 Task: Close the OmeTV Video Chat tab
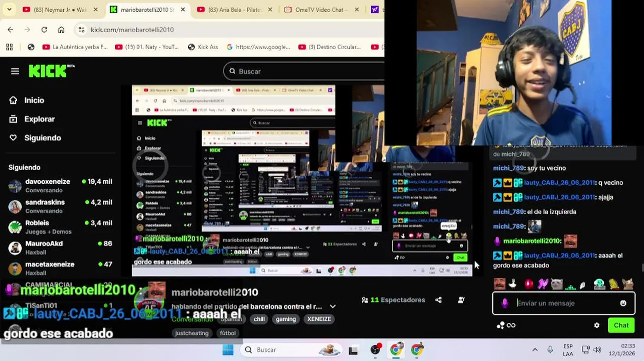tap(357, 10)
